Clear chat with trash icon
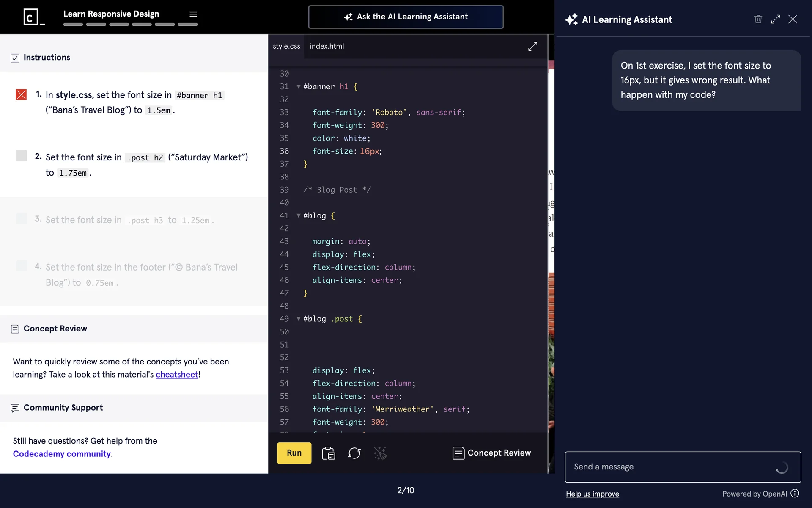Image resolution: width=812 pixels, height=508 pixels. [758, 19]
